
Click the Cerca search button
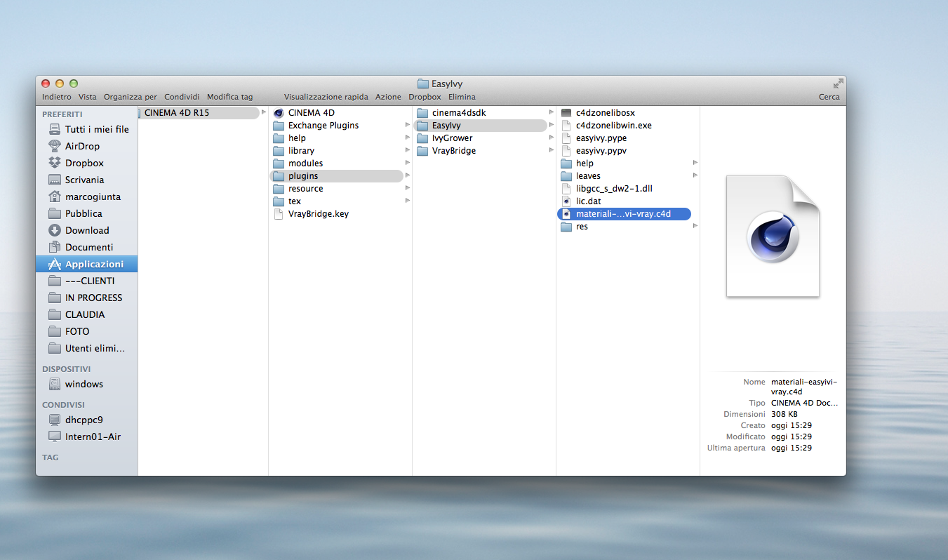tap(829, 97)
